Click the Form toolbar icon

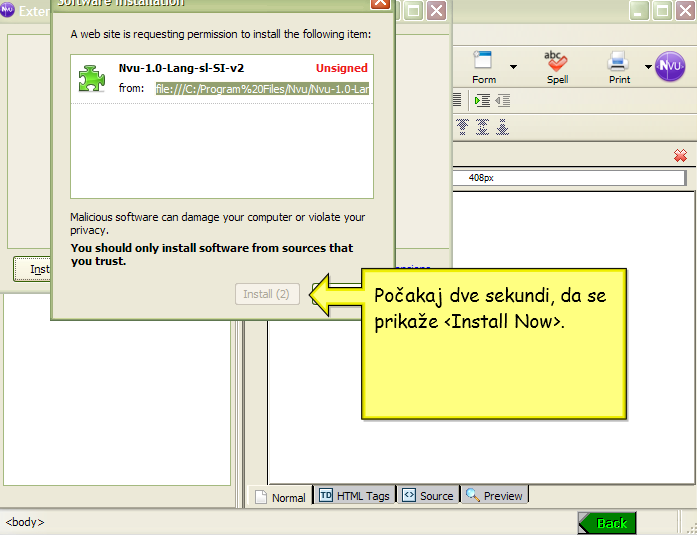click(484, 66)
